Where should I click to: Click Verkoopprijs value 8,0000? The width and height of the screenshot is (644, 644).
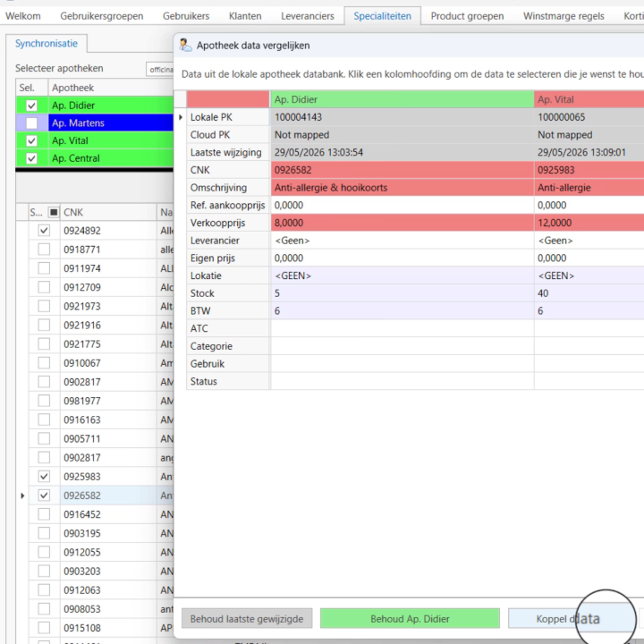[402, 223]
